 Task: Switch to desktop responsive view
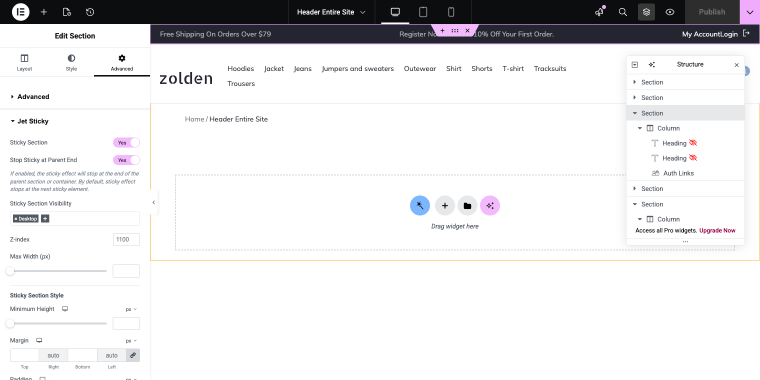coord(396,12)
